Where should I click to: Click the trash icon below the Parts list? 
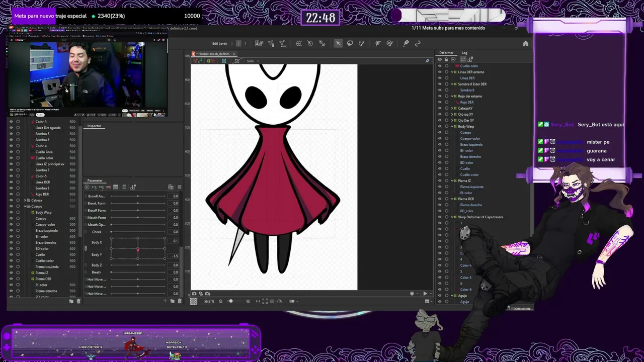[78, 301]
